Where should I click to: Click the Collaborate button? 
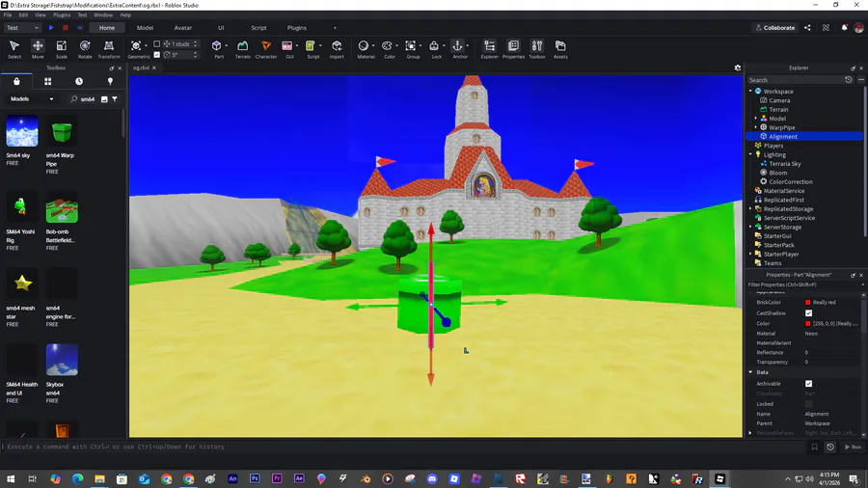point(774,28)
